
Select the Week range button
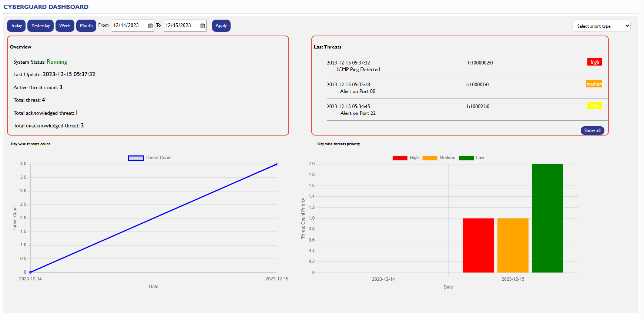(65, 26)
